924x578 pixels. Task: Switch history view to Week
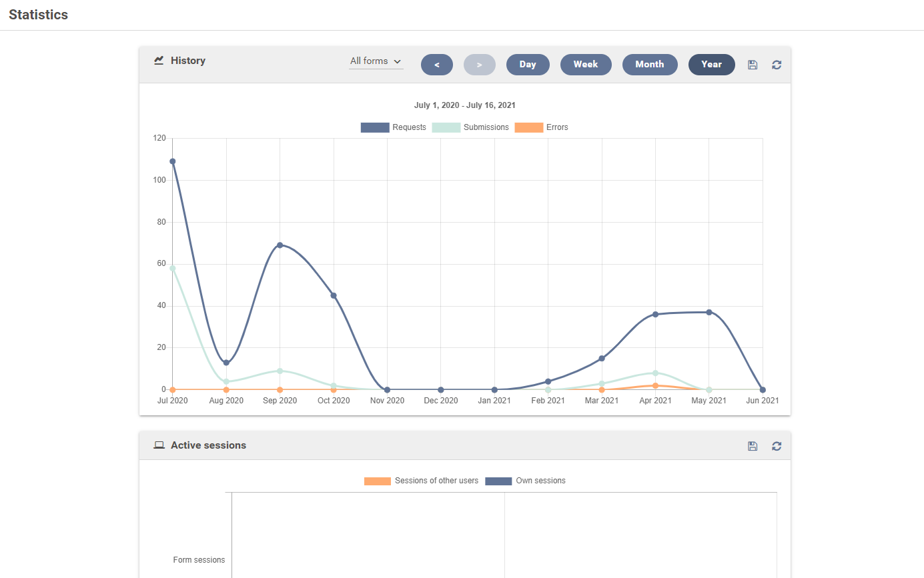click(x=586, y=65)
